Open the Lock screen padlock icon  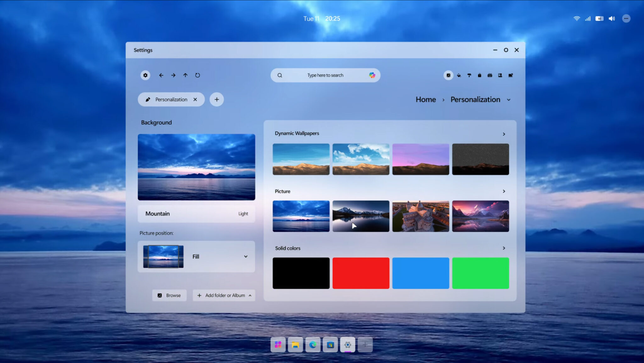click(x=479, y=75)
